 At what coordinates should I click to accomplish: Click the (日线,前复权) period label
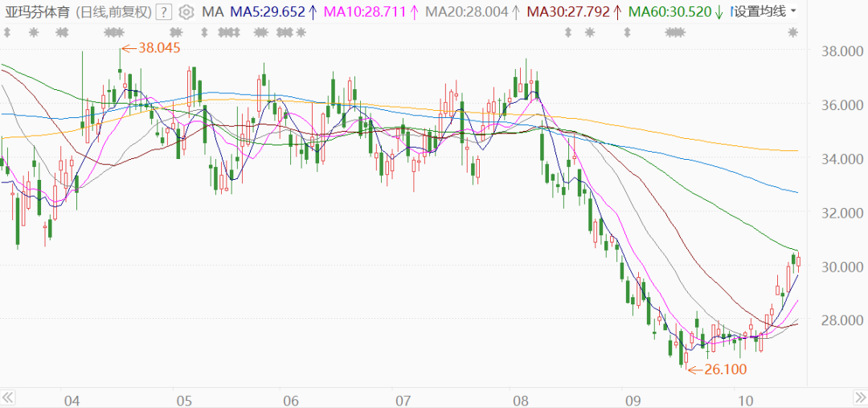point(113,11)
